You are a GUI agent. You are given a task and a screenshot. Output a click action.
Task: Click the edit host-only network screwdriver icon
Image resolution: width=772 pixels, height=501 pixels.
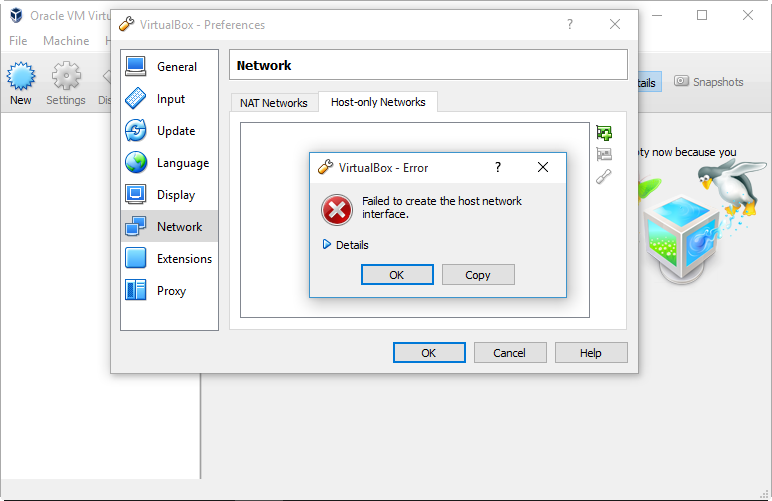[x=604, y=176]
